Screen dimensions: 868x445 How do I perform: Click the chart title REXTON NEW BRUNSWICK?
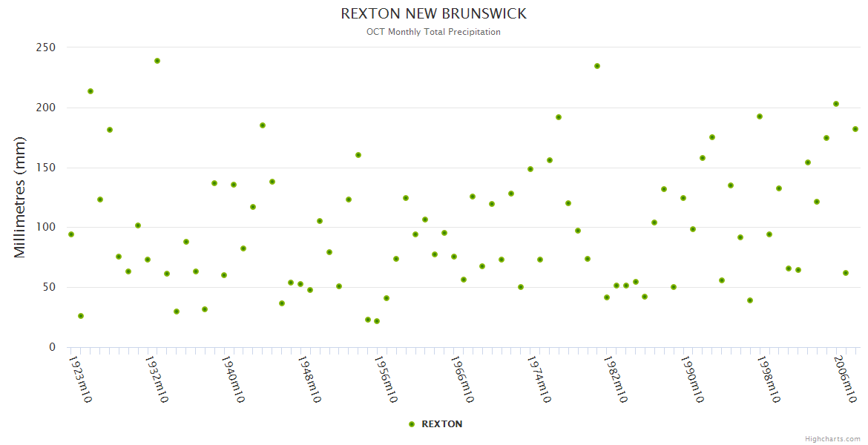pos(433,14)
